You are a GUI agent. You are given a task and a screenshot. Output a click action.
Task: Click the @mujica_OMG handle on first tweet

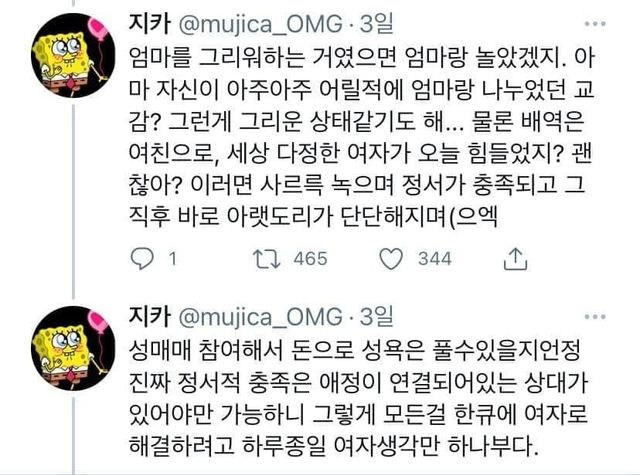pyautogui.click(x=261, y=24)
